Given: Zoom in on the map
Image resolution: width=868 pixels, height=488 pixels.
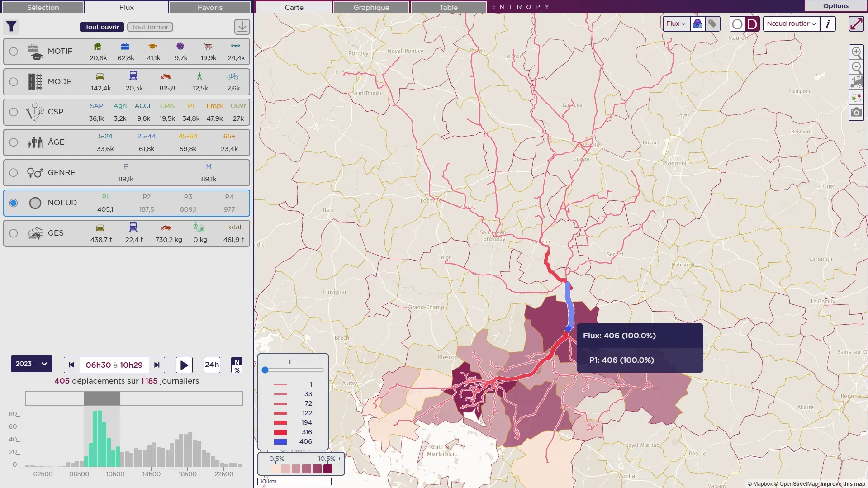Looking at the screenshot, I should coord(856,52).
